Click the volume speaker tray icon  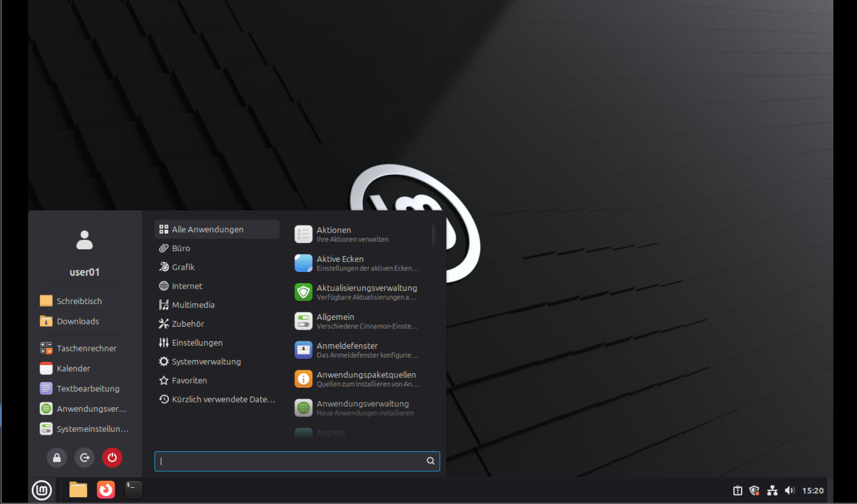coord(789,491)
